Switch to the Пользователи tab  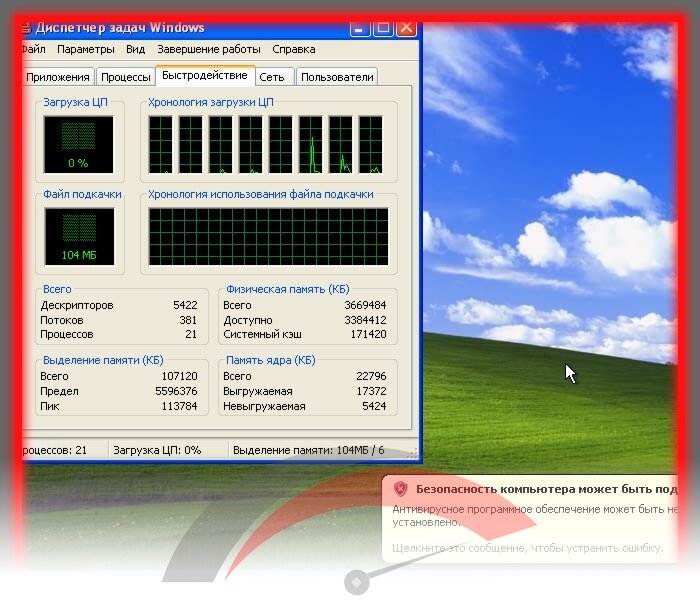337,77
